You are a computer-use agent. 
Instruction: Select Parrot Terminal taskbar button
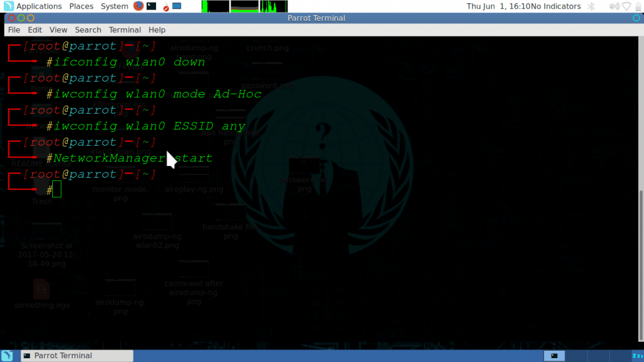[x=77, y=356]
